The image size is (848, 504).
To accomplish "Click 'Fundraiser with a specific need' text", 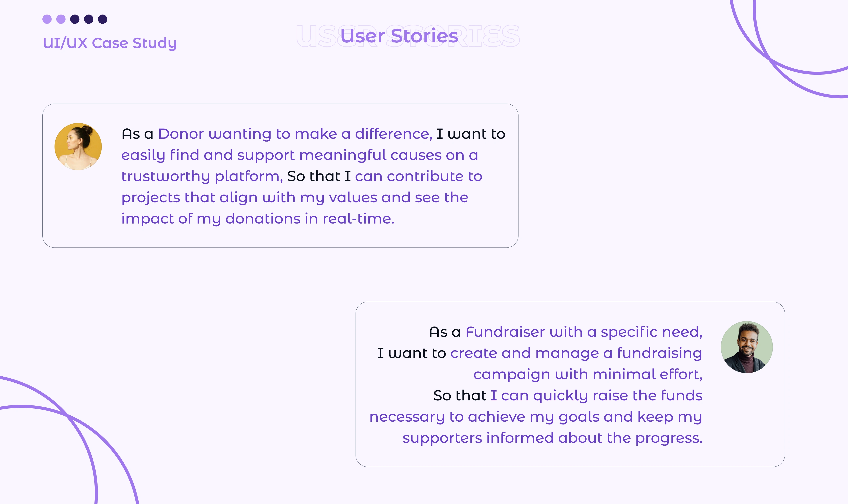I will [x=584, y=332].
